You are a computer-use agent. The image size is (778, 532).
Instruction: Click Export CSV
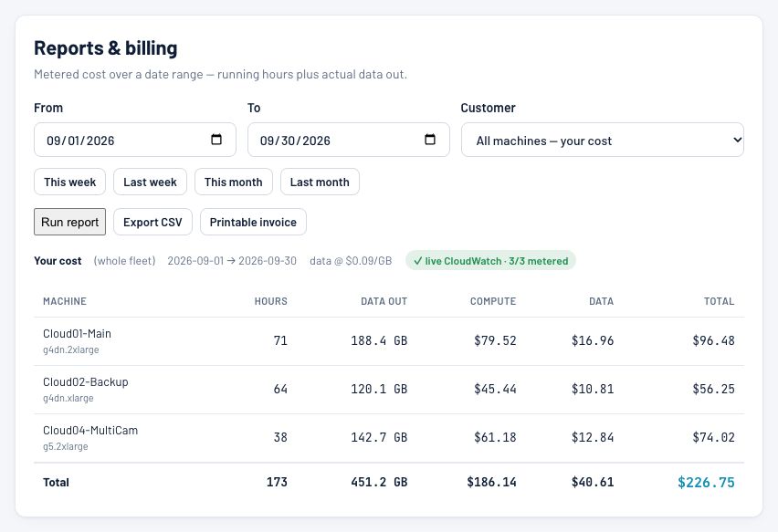coord(152,222)
